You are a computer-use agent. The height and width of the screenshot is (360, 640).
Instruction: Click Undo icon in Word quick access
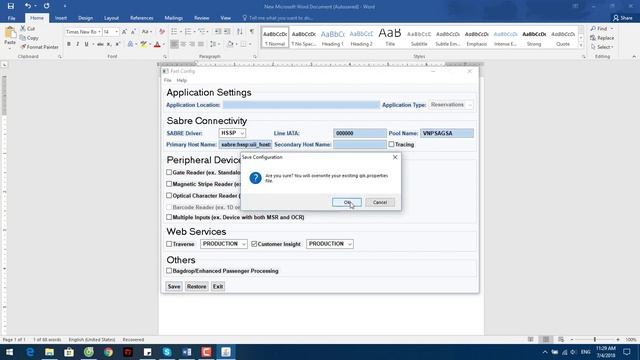[x=27, y=6]
